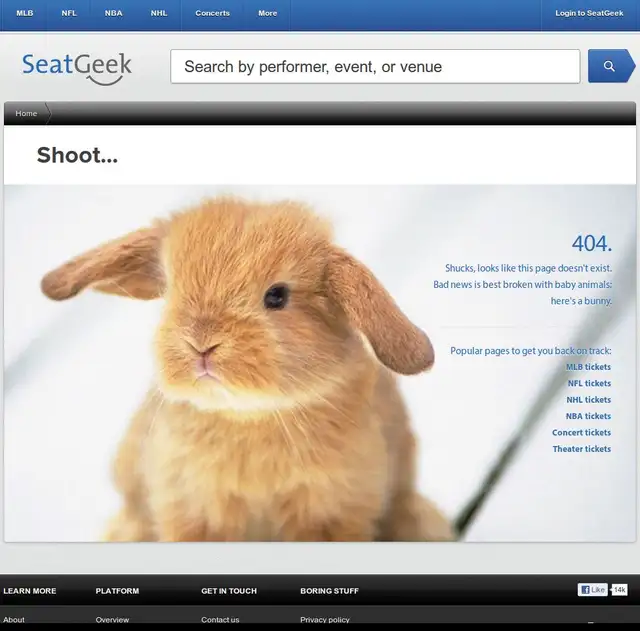640x631 pixels.
Task: Click the Privacy policy footer link
Action: (325, 620)
